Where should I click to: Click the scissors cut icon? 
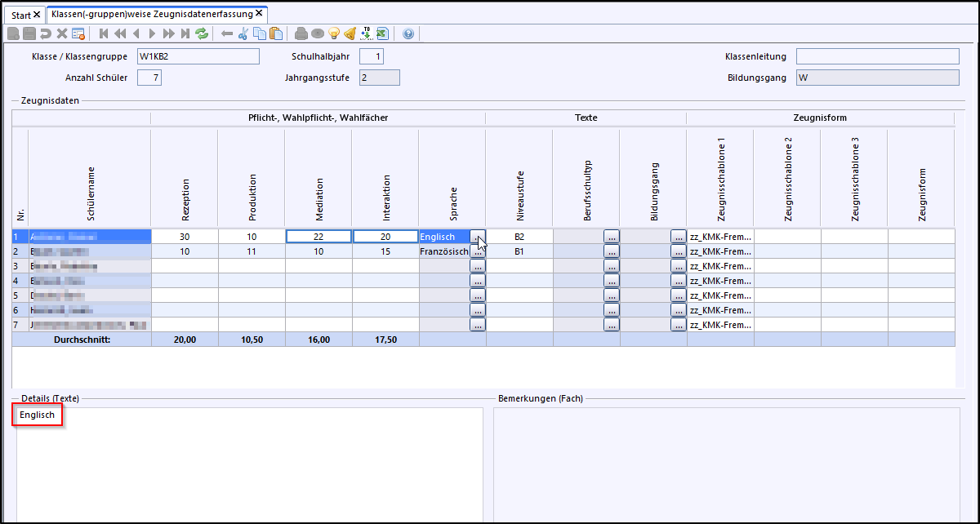coord(243,33)
